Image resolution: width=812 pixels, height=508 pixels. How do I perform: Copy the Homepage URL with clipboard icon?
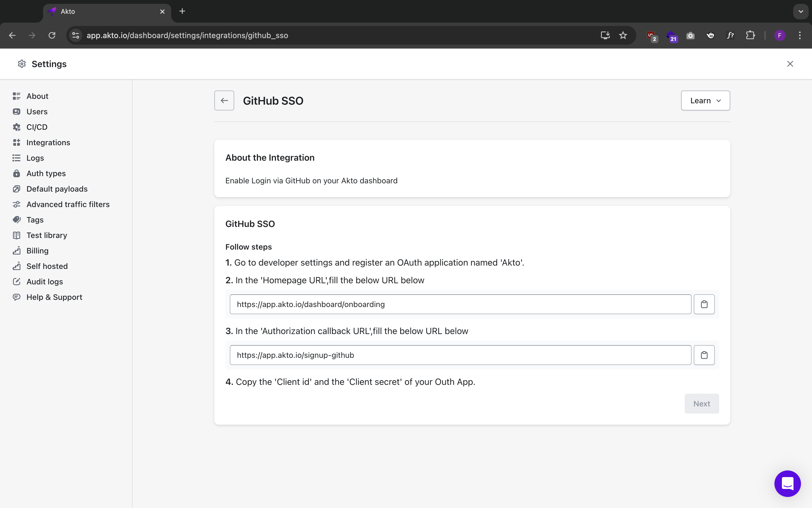704,304
